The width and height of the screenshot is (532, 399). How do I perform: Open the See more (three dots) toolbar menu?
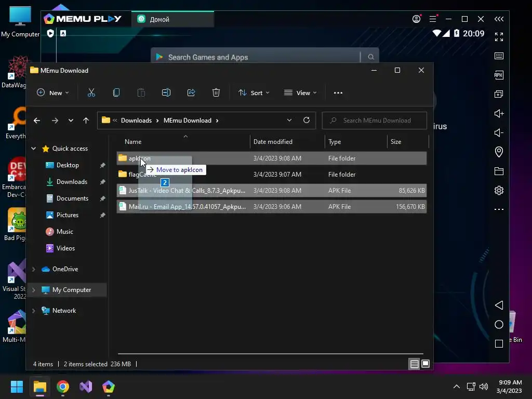338,92
